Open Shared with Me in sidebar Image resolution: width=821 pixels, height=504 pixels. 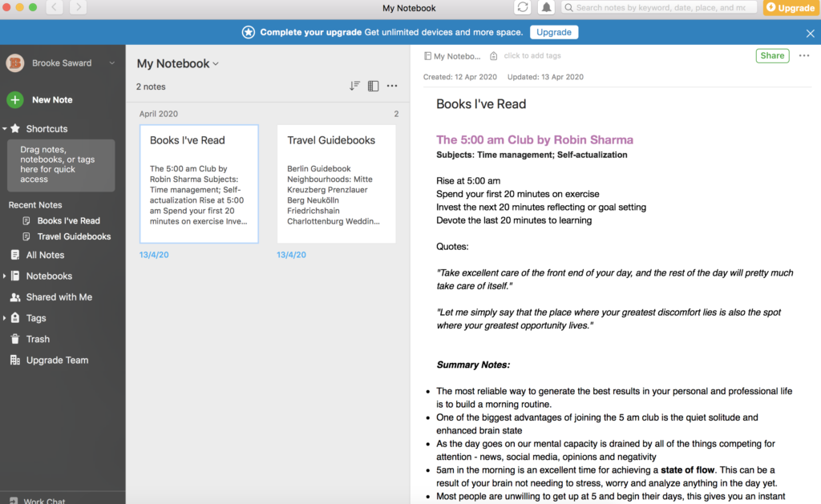pos(59,297)
